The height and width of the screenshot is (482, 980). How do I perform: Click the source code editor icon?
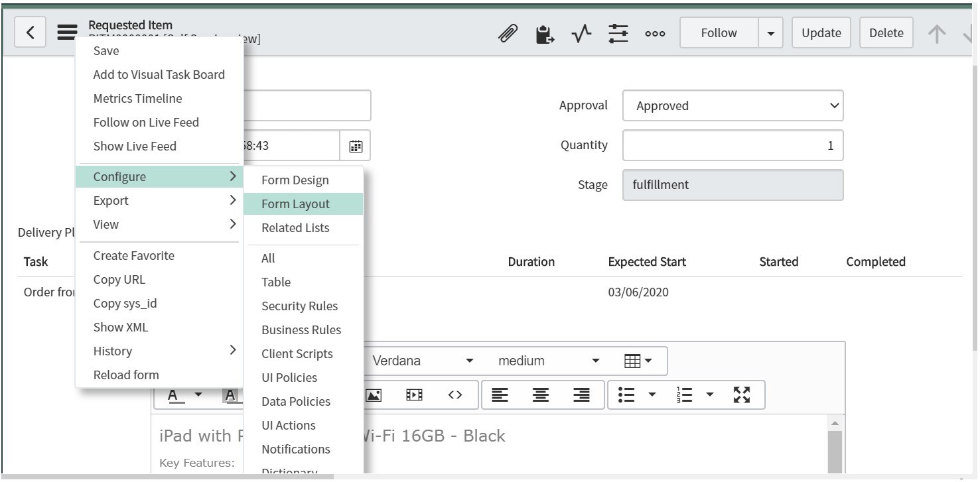455,395
